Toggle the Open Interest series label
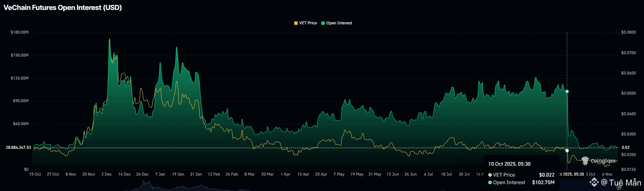The image size is (644, 191). click(339, 23)
